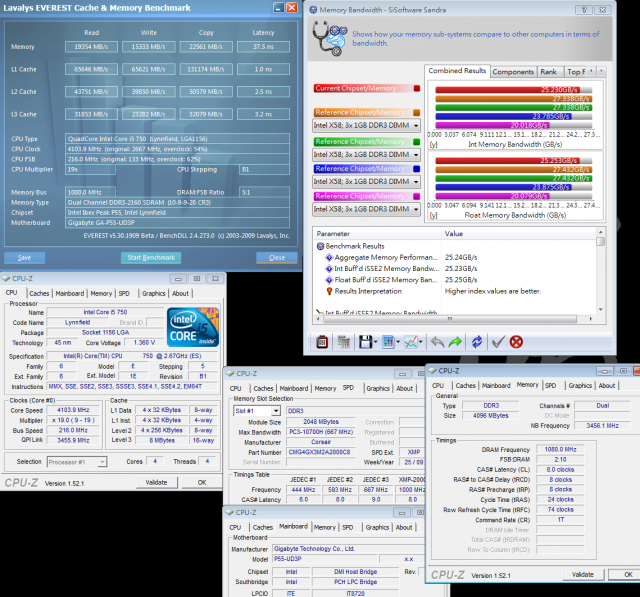Viewport: 640px width, 597px height.
Task: Click the blue refresh arrows icon in Sandra
Action: (477, 342)
